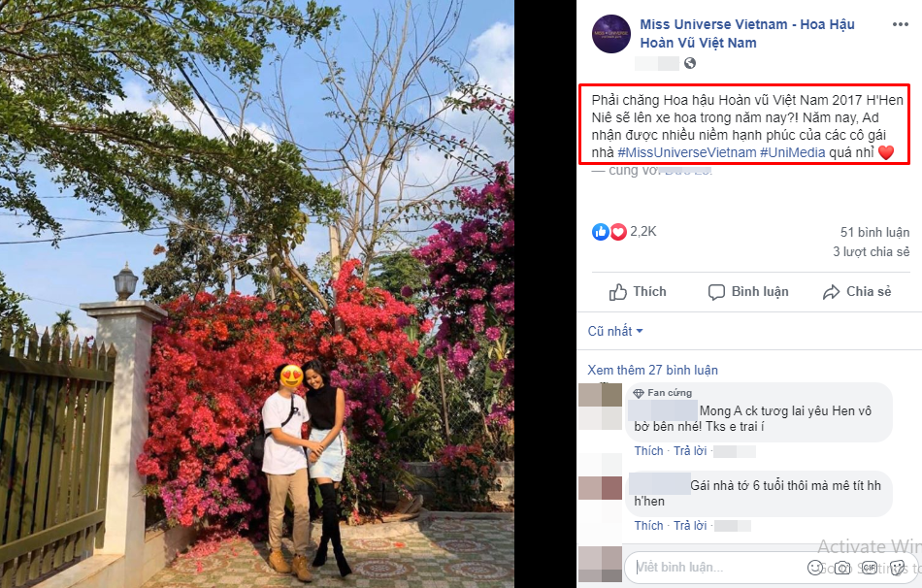The height and width of the screenshot is (588, 922).
Task: Like the 'Gái nhà tớ 6 tuổi' comment
Action: pyautogui.click(x=648, y=526)
